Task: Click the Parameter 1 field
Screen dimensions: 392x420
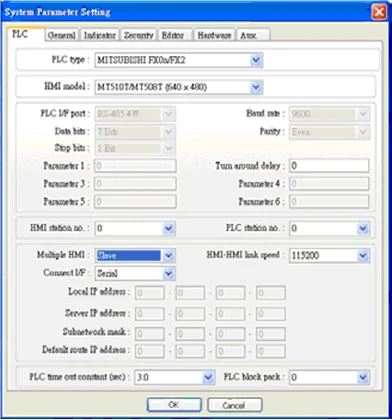Action: (135, 166)
